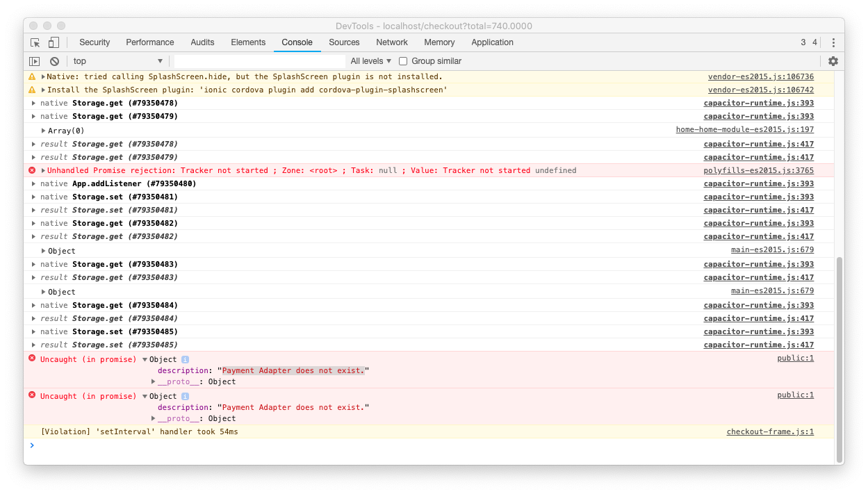Expand the Object logged after Storage.get #79350482
This screenshot has height=494, width=868.
pos(43,251)
